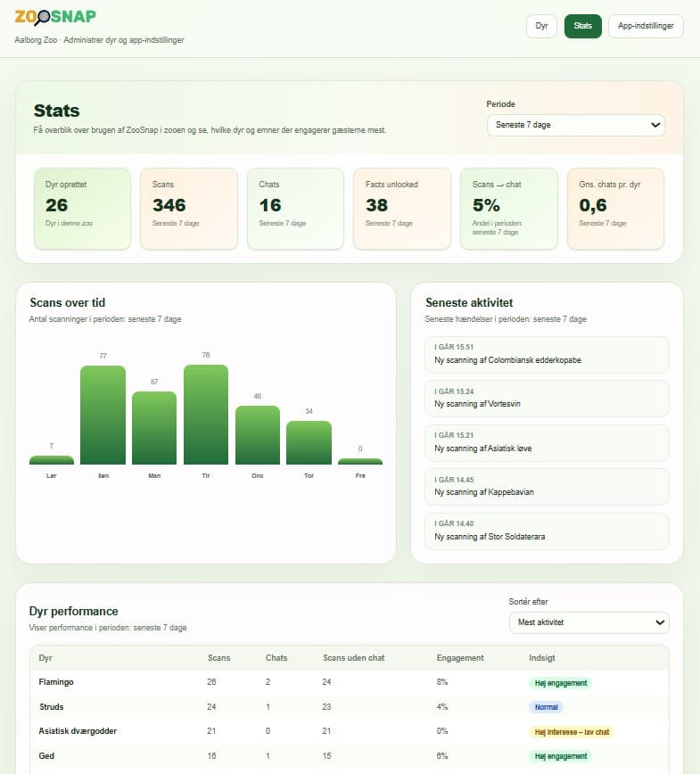Screen dimensions: 700x774
Task: Click the 8% engagement value for Flamingo
Action: pos(441,682)
